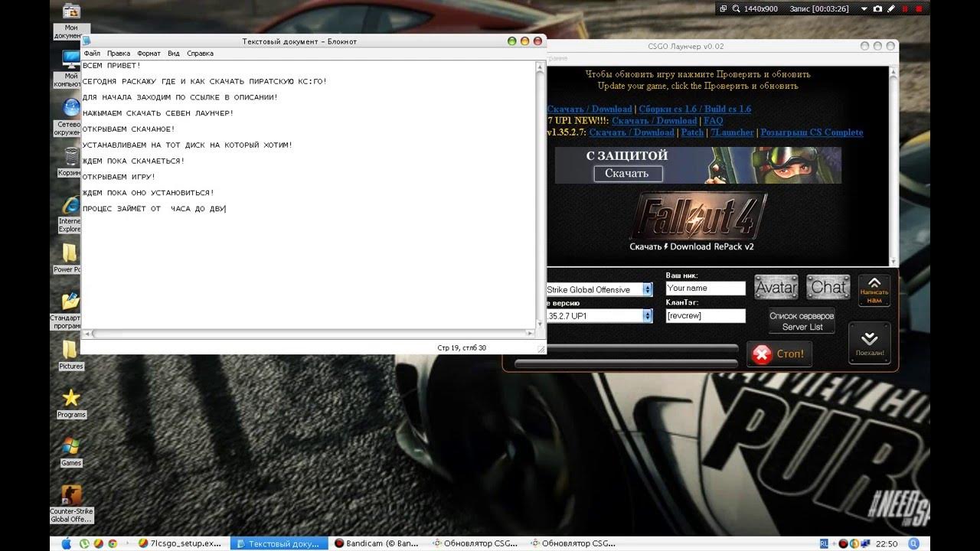This screenshot has height=551, width=980.
Task: Open the Patch link in launcher
Action: point(692,132)
